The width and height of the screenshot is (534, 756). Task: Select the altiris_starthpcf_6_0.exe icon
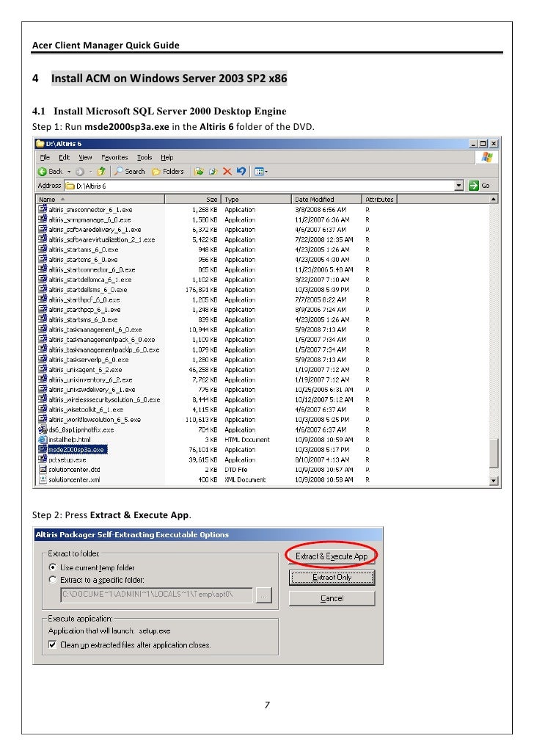point(43,300)
